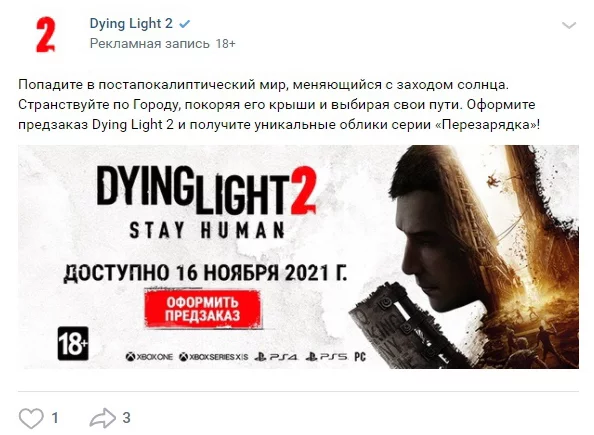This screenshot has height=435, width=594.
Task: Click the post description text paragraph
Action: 279,105
